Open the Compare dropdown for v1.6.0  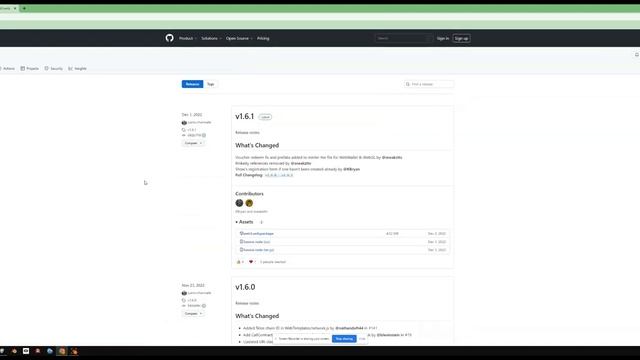coord(193,313)
